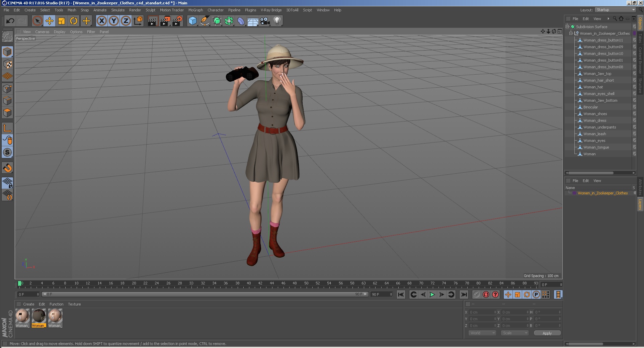
Task: Activate the Rotate tool
Action: coord(74,21)
